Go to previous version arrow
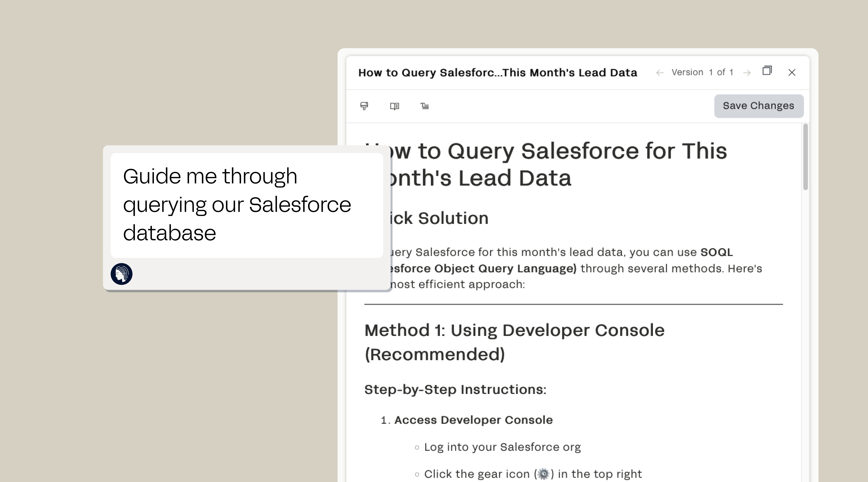The height and width of the screenshot is (482, 868). [660, 73]
